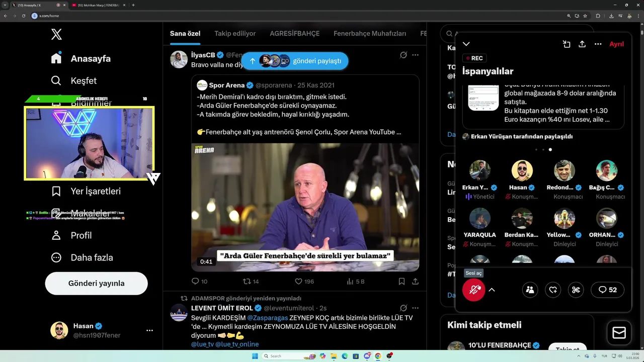Bookmark İlyasCB's post

pos(401,282)
